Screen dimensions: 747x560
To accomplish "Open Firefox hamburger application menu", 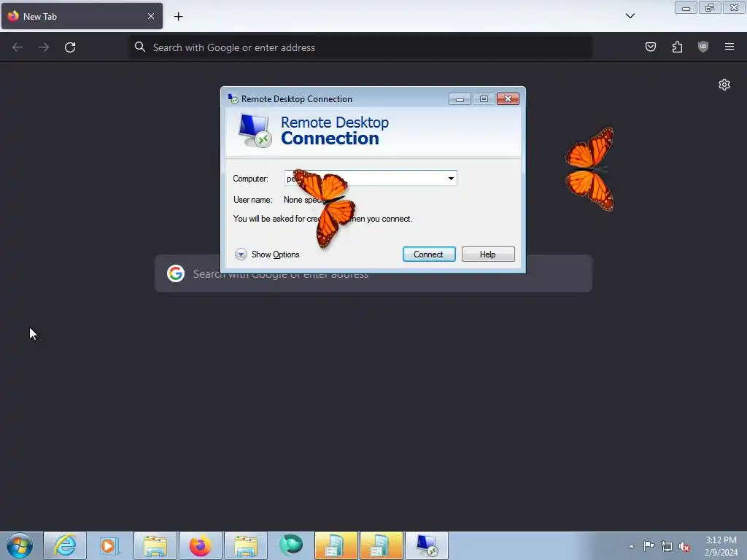I will tap(729, 47).
